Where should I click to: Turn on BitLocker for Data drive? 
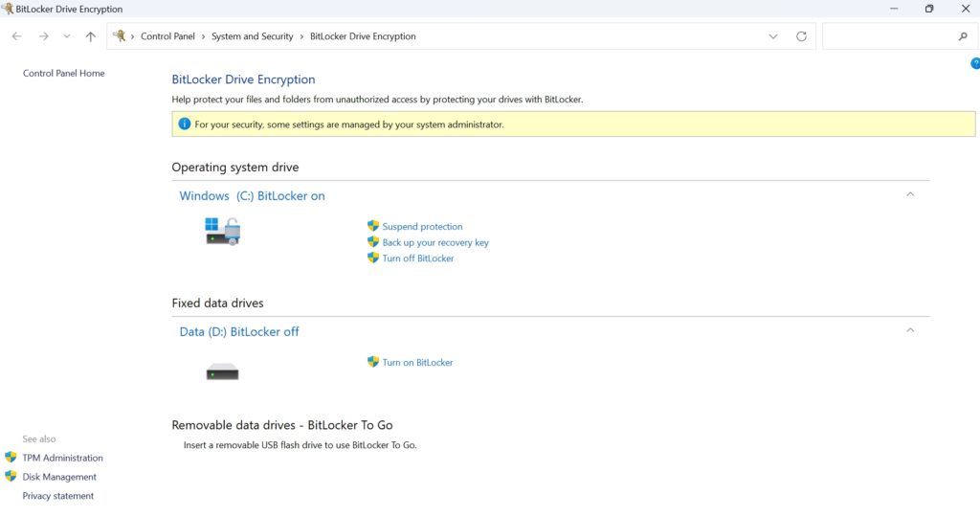pyautogui.click(x=417, y=363)
